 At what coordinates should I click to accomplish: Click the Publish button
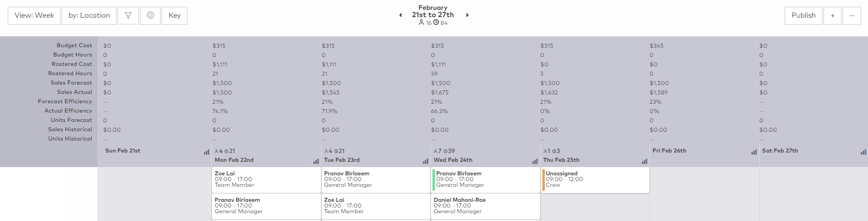pos(803,16)
